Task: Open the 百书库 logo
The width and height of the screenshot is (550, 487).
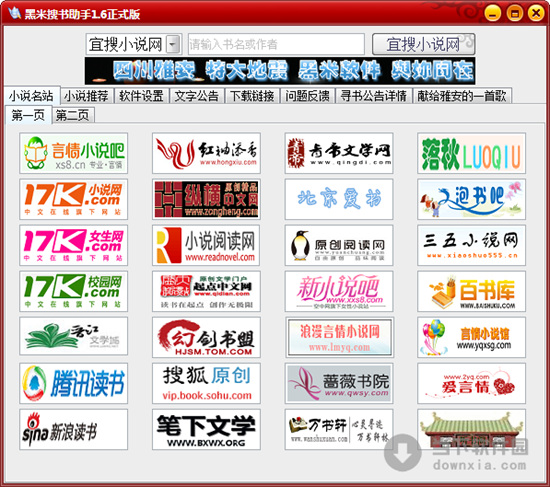Action: pos(471,291)
